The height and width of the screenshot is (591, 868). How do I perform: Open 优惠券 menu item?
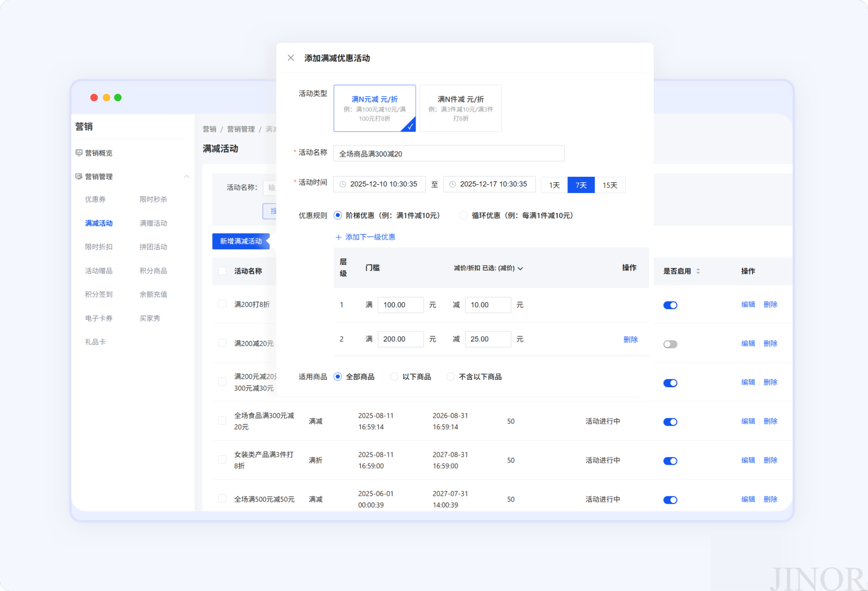(x=95, y=200)
